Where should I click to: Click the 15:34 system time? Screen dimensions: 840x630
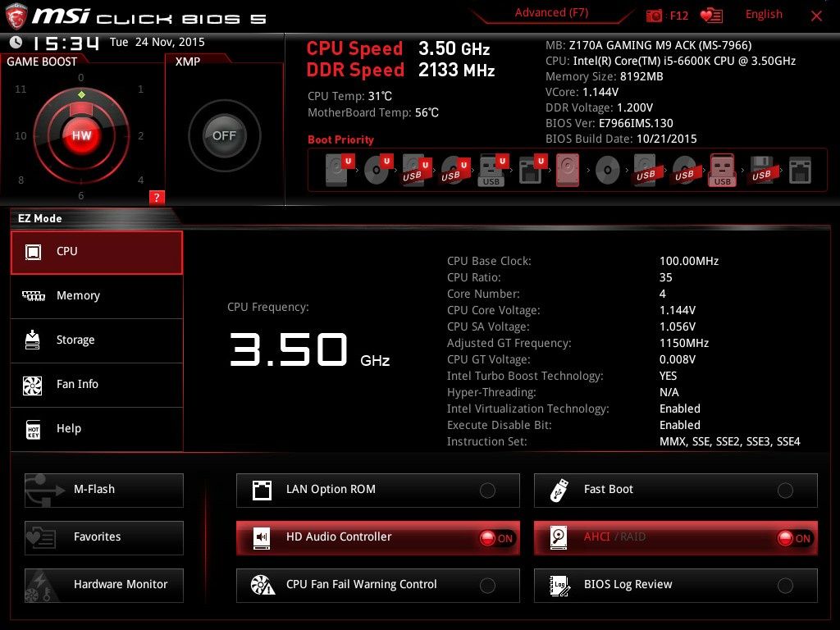tap(66, 43)
